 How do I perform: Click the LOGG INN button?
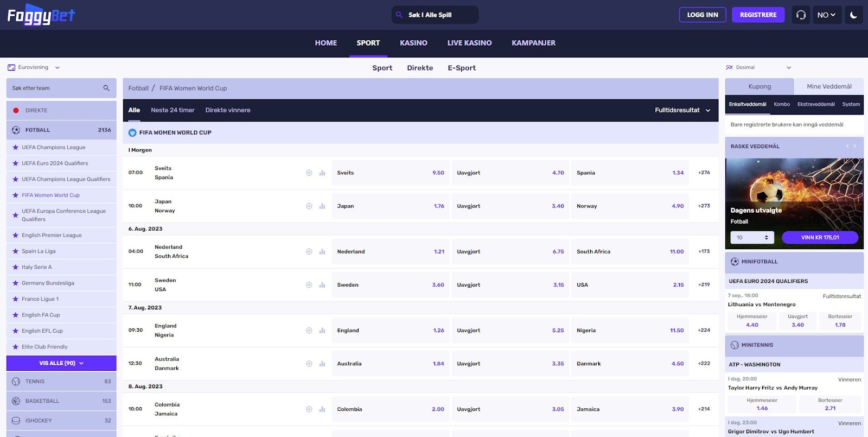(703, 15)
